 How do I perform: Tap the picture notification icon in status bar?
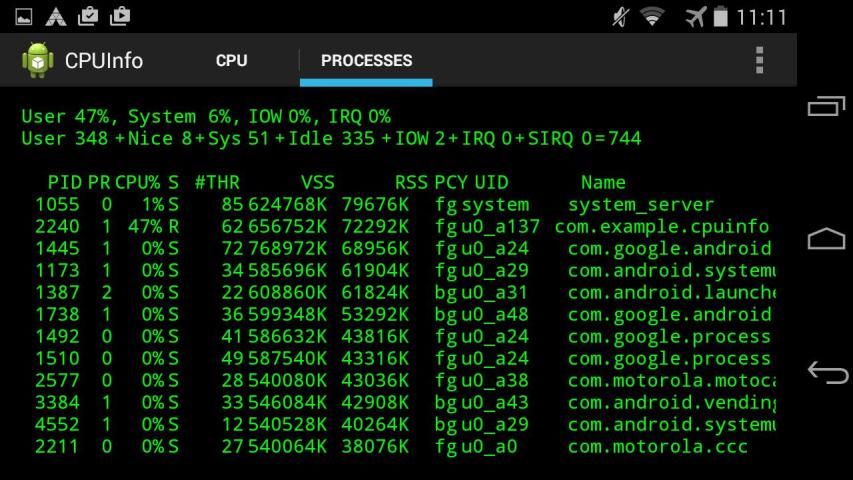tap(24, 17)
